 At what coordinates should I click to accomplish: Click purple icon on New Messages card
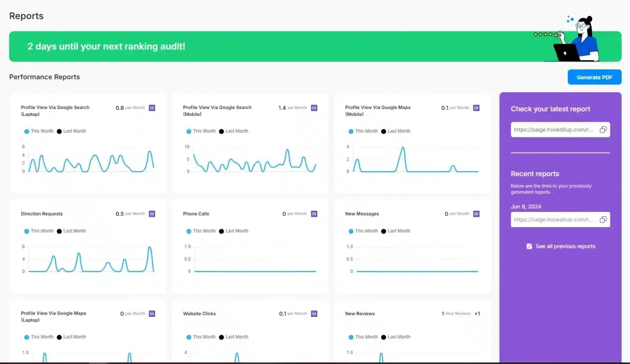point(477,214)
